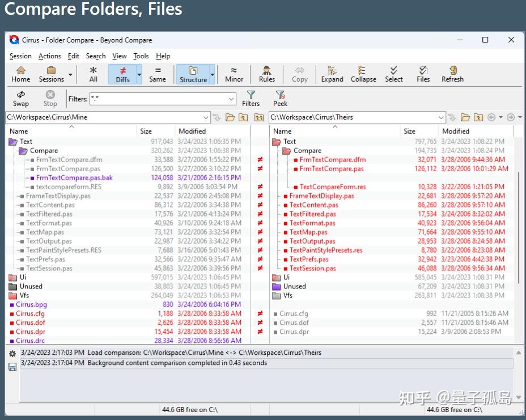The width and height of the screenshot is (526, 420).
Task: Go up one level on both sides
Action: click(258, 117)
